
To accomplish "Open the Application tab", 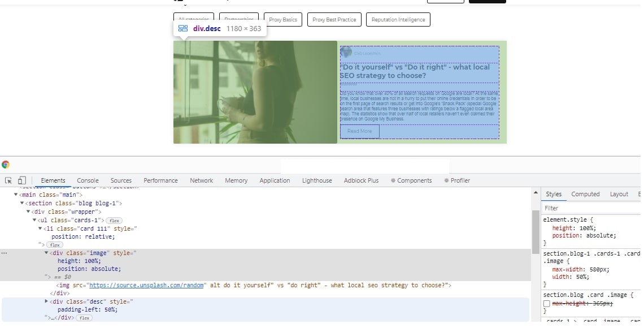I will coord(275,180).
